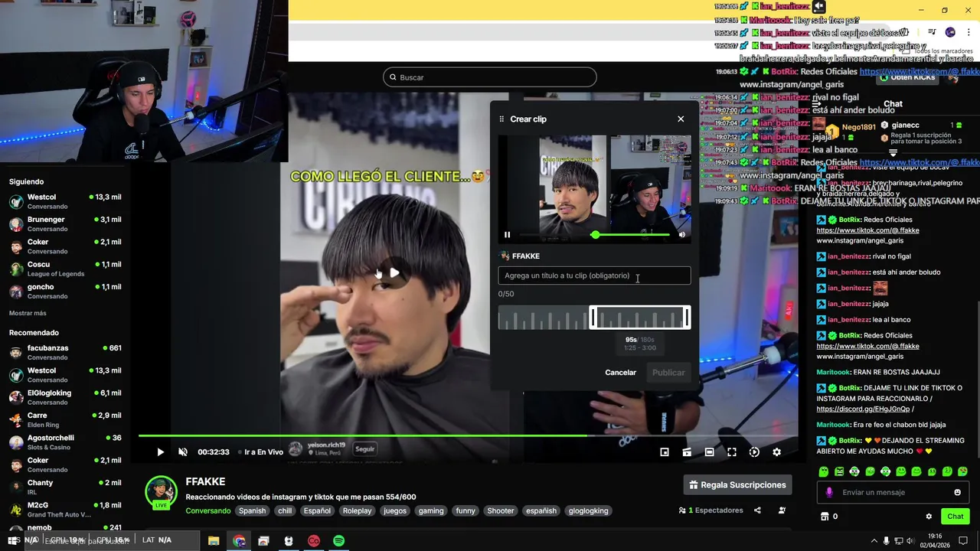This screenshot has height=551, width=980.
Task: Click the follow user icon beside share
Action: coord(782,510)
